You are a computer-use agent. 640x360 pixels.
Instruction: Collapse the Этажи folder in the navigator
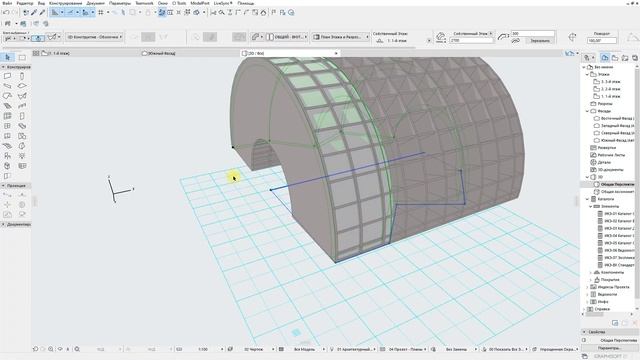(x=587, y=74)
